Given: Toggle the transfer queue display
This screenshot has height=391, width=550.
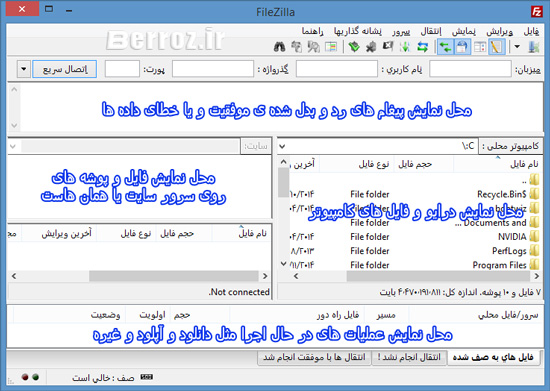Looking at the screenshot, I should (445, 47).
